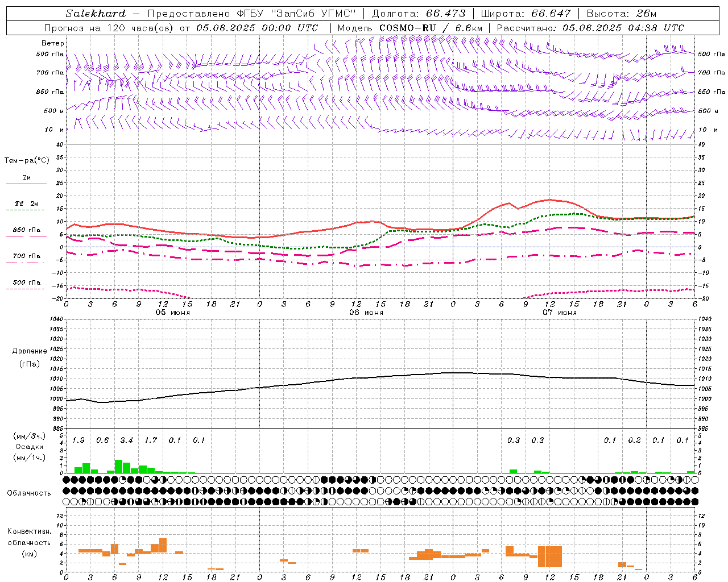The height and width of the screenshot is (582, 728).
Task: Click the (км) unit label
Action: pyautogui.click(x=30, y=554)
